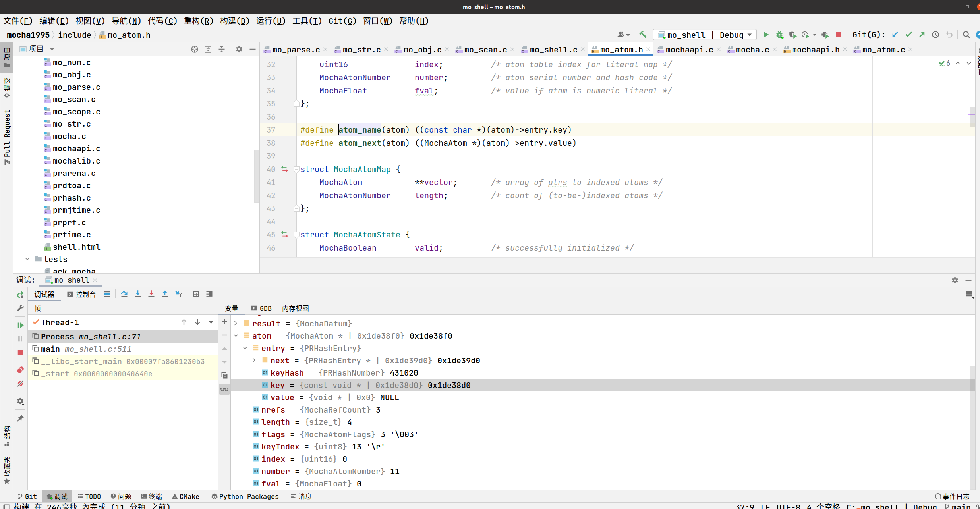Screen dimensions: 980x509
Task: Expand the result variable node
Action: [236, 324]
